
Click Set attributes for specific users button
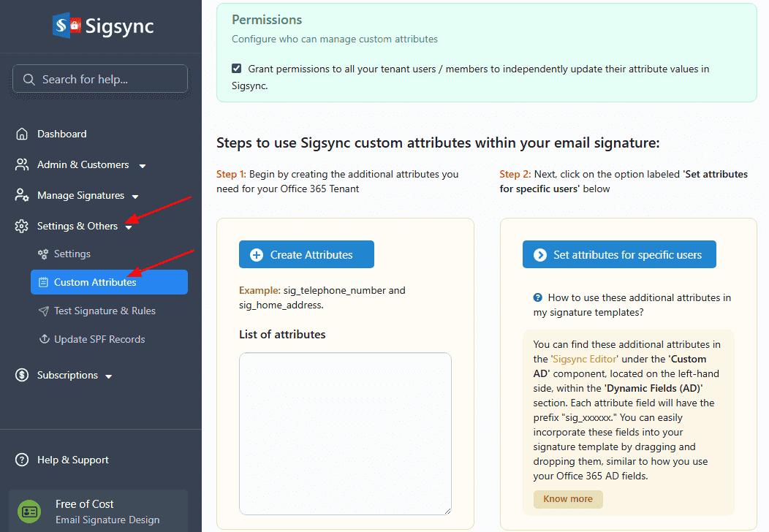point(619,255)
